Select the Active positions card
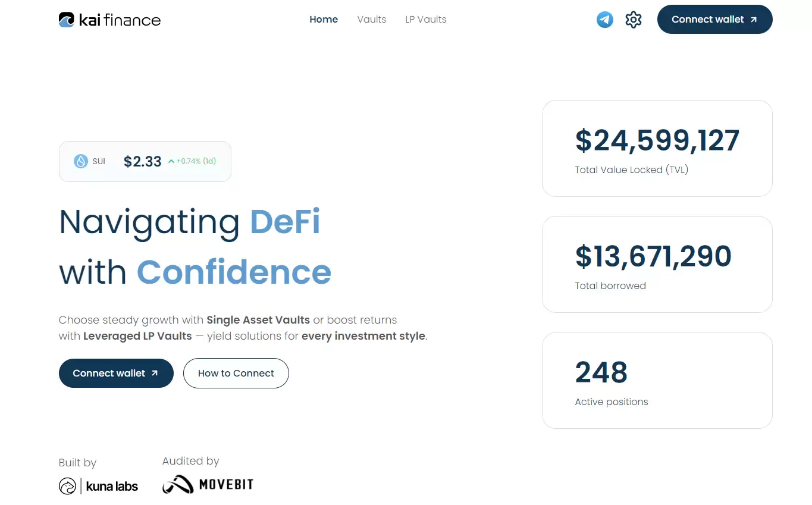812x505 pixels. coord(657,380)
